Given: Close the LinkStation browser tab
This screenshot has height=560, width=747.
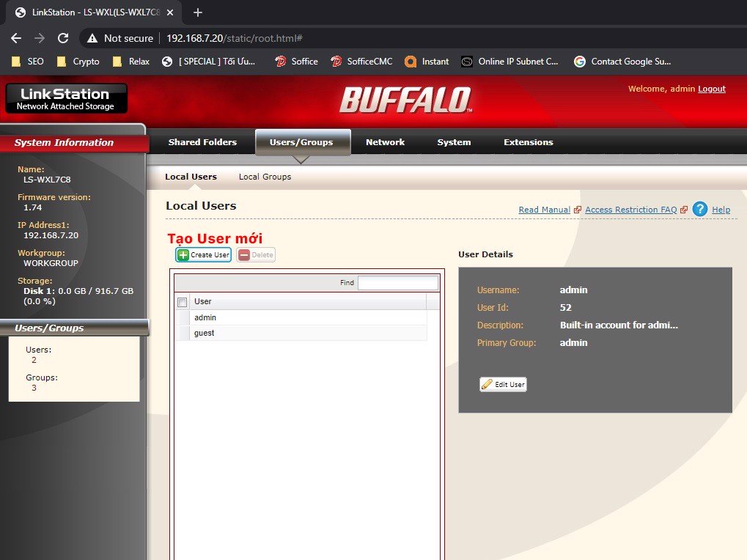Looking at the screenshot, I should pos(170,12).
